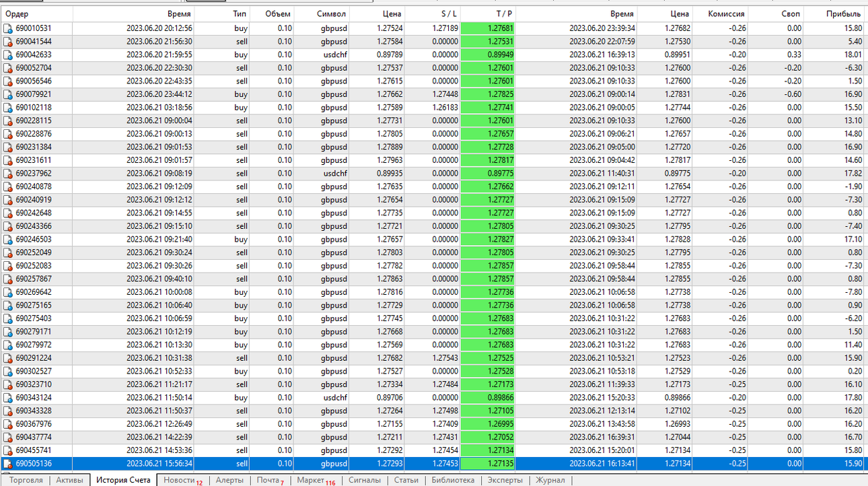Click the order icon for 690237962
The width and height of the screenshot is (868, 486).
coord(8,174)
